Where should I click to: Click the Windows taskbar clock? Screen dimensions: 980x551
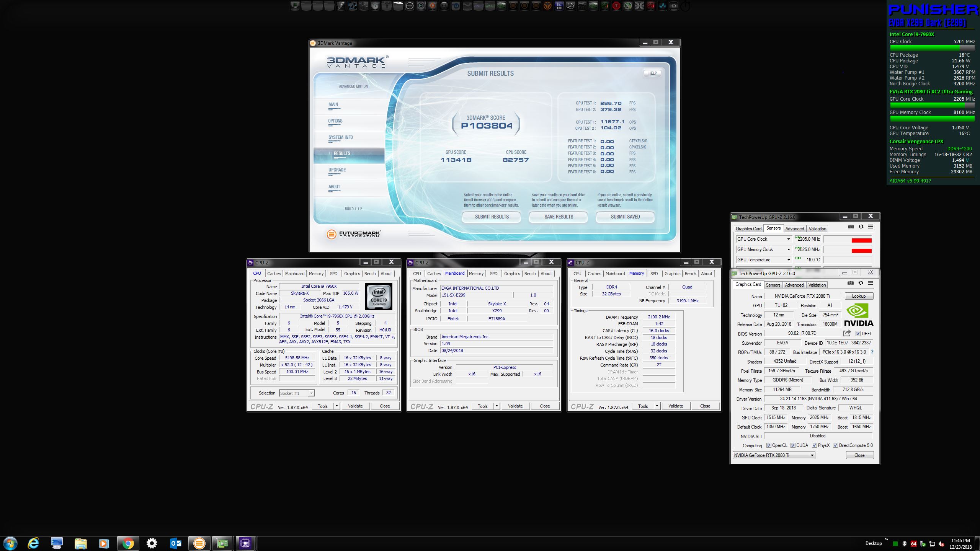pyautogui.click(x=960, y=543)
